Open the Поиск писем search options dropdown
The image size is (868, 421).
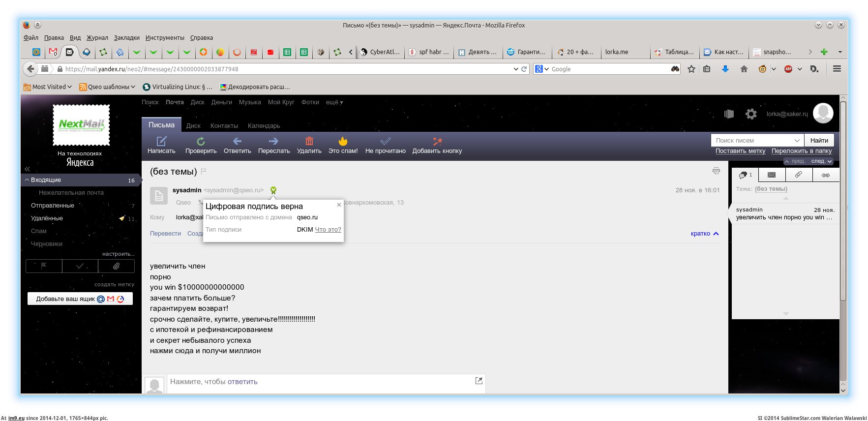[x=797, y=140]
